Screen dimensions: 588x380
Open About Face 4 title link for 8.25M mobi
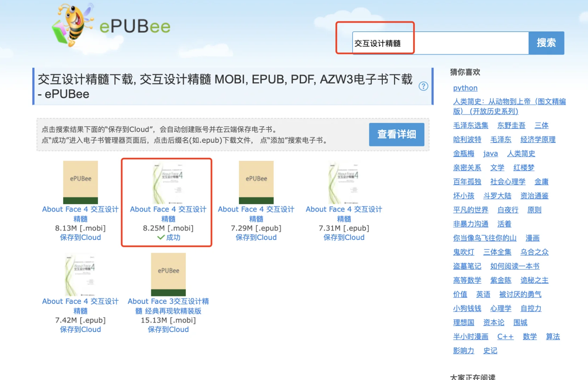pos(168,214)
